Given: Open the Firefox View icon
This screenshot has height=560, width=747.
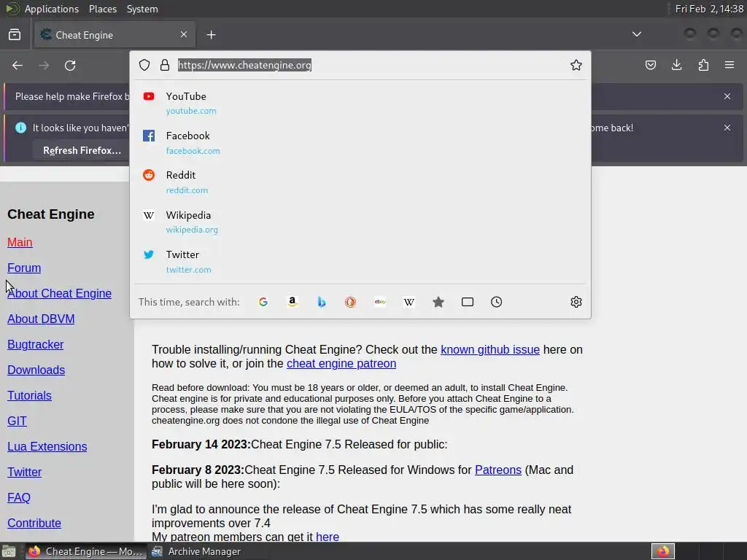Looking at the screenshot, I should [x=15, y=35].
